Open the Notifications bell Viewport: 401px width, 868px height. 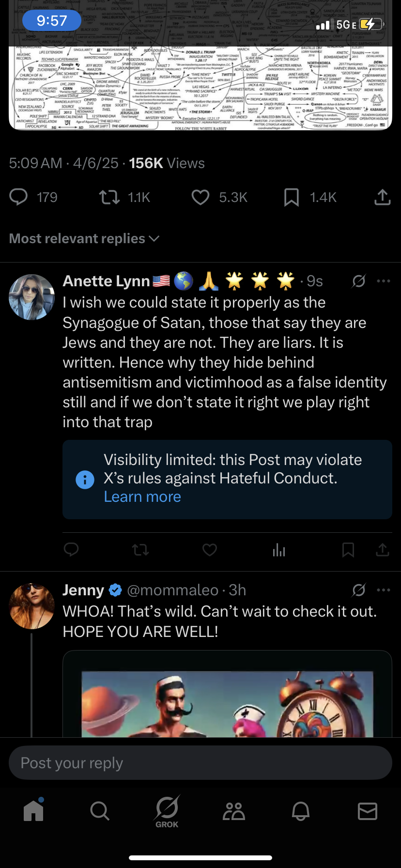click(301, 810)
